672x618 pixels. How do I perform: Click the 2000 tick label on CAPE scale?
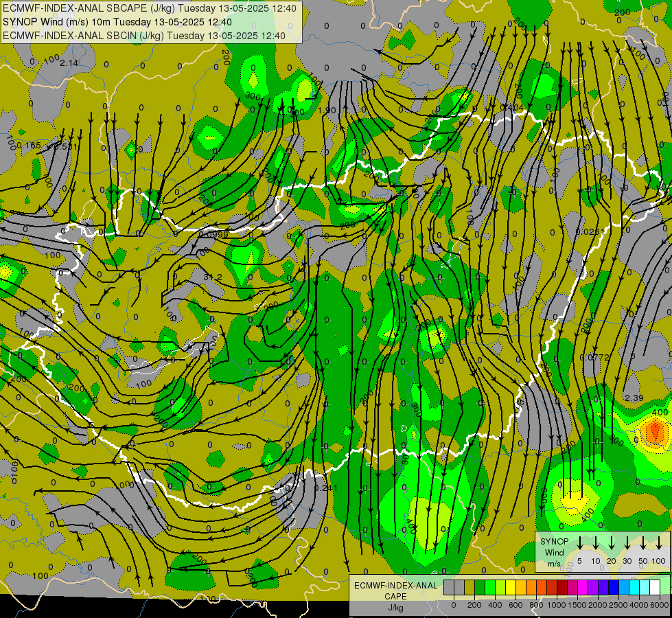[598, 605]
